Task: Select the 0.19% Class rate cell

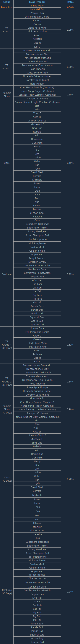Action: 70,163
